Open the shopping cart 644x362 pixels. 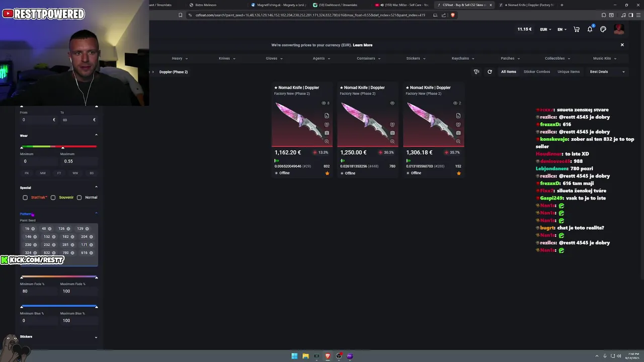pyautogui.click(x=577, y=29)
